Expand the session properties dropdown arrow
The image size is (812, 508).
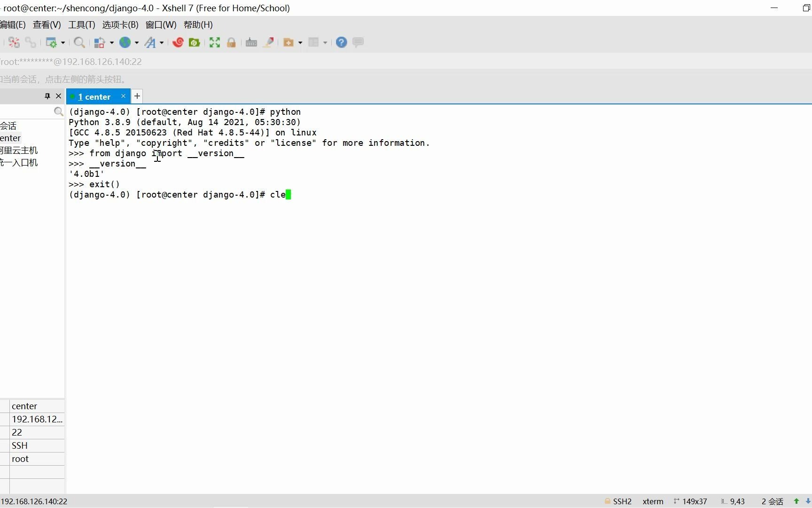coord(62,43)
